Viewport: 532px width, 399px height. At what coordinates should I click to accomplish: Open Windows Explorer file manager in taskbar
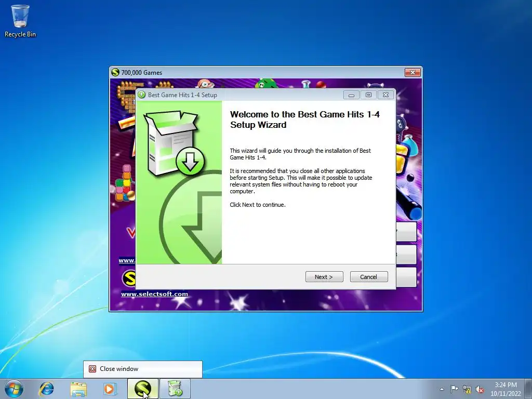coord(78,389)
